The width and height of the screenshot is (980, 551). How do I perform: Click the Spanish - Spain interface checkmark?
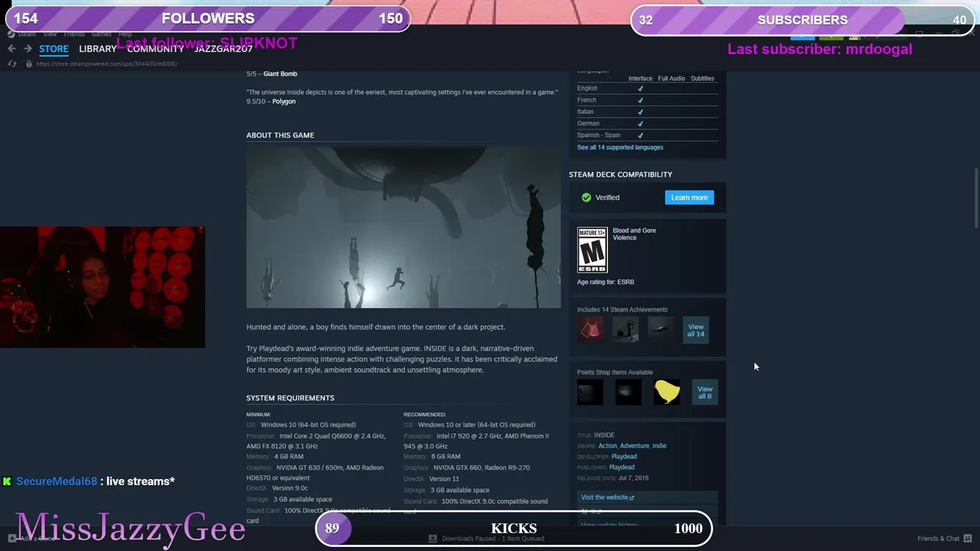pyautogui.click(x=640, y=135)
